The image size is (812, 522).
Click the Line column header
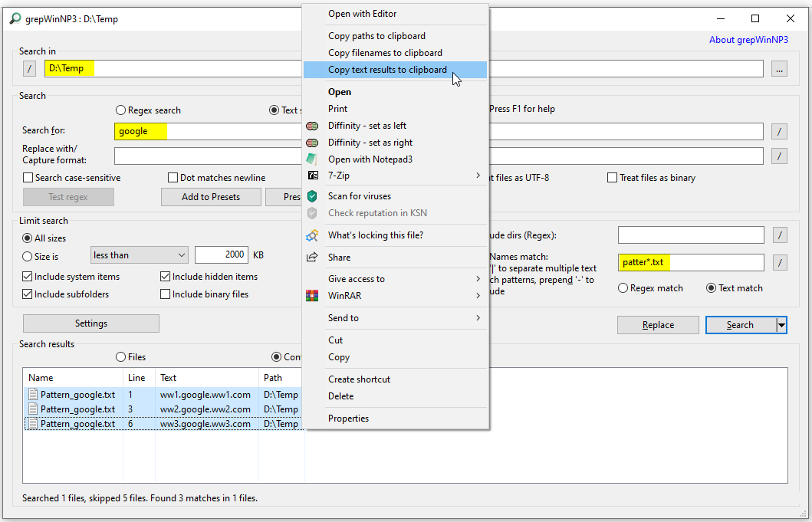click(139, 378)
